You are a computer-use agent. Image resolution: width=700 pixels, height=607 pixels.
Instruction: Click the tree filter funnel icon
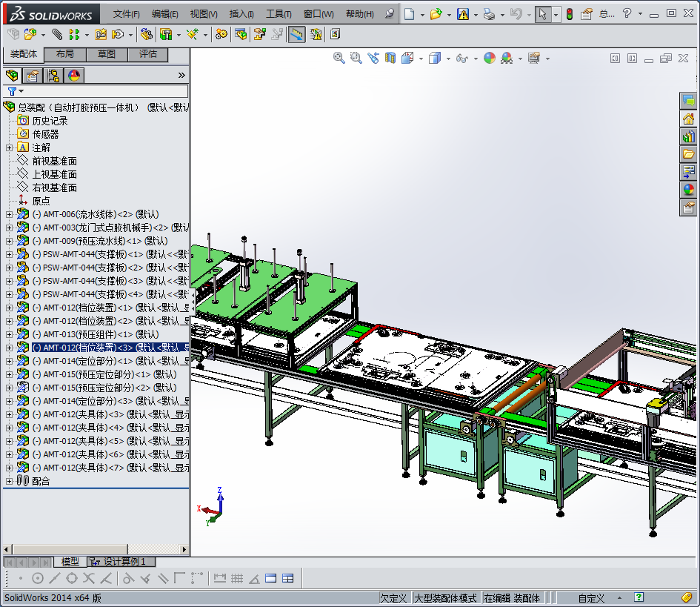pos(12,91)
